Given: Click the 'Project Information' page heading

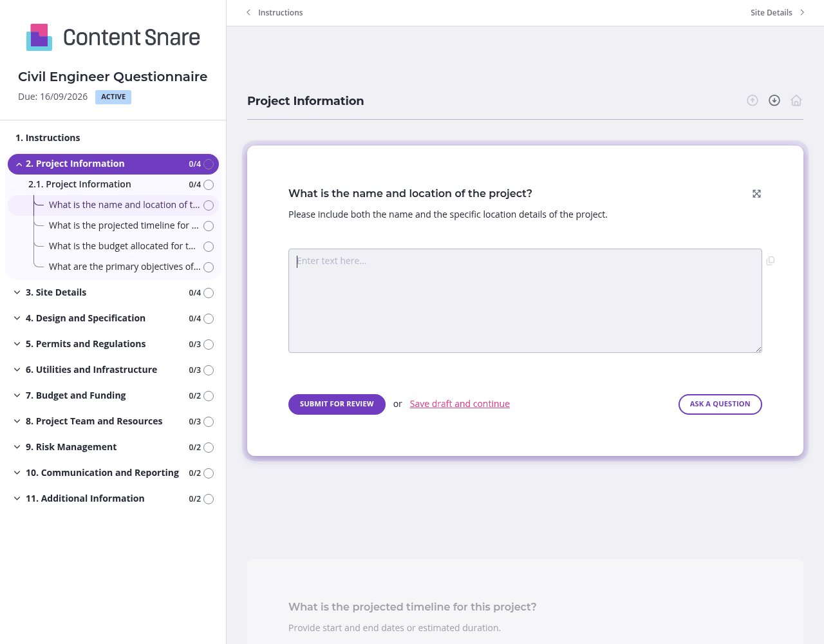Looking at the screenshot, I should pos(306,101).
